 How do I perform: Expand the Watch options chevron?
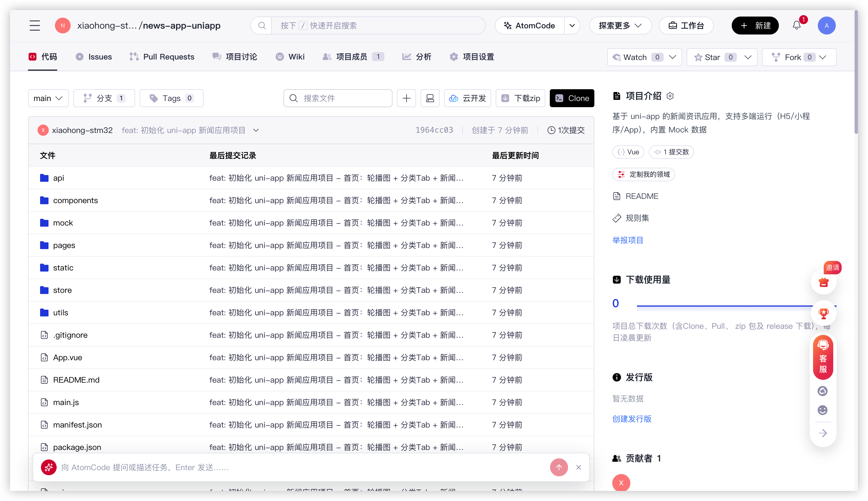click(x=672, y=57)
